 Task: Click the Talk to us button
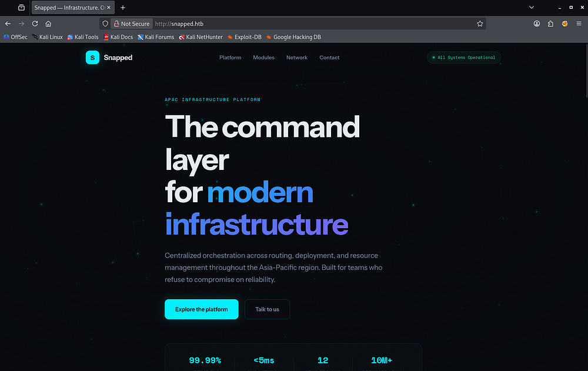(x=267, y=309)
